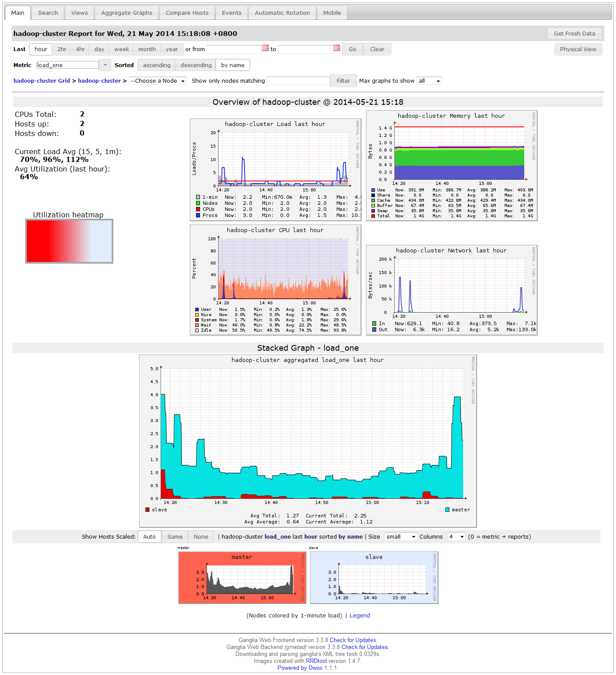Open the cluster Memory last hour graph
616x675 pixels.
[452, 165]
